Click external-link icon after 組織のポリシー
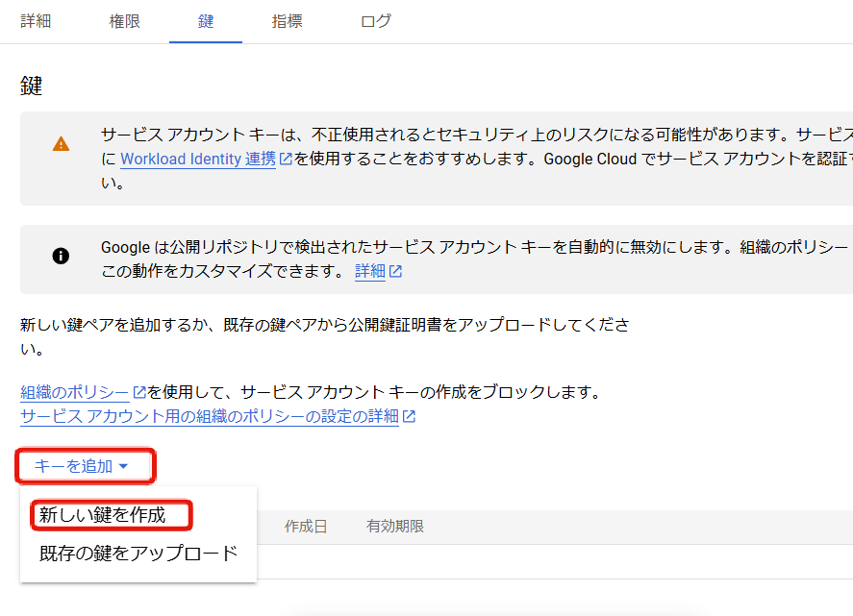 139,391
